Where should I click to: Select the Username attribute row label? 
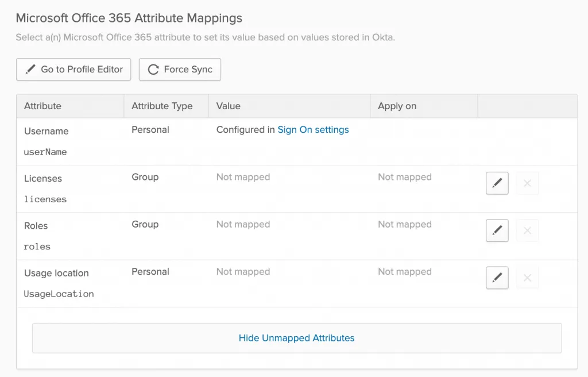coord(46,131)
